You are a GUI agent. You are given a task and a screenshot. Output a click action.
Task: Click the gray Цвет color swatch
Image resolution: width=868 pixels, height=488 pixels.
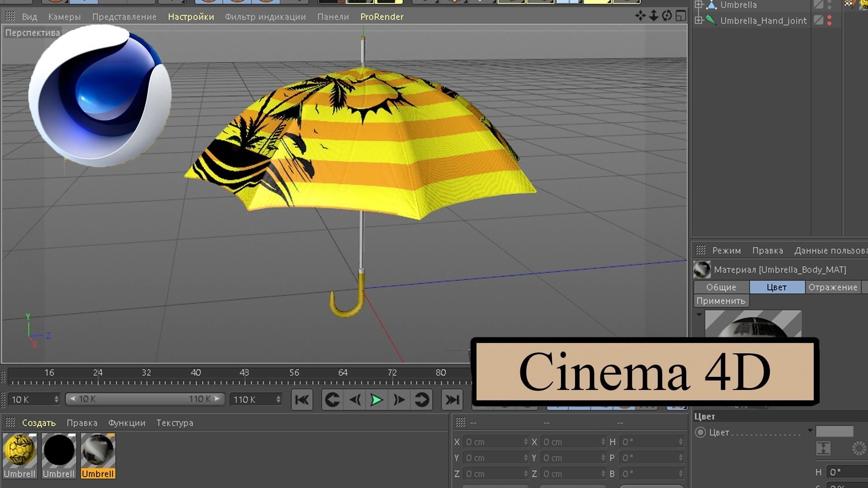tap(835, 431)
